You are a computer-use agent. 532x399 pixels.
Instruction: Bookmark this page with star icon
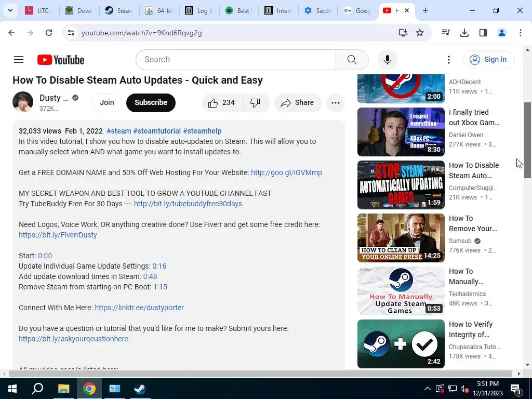coord(420,33)
